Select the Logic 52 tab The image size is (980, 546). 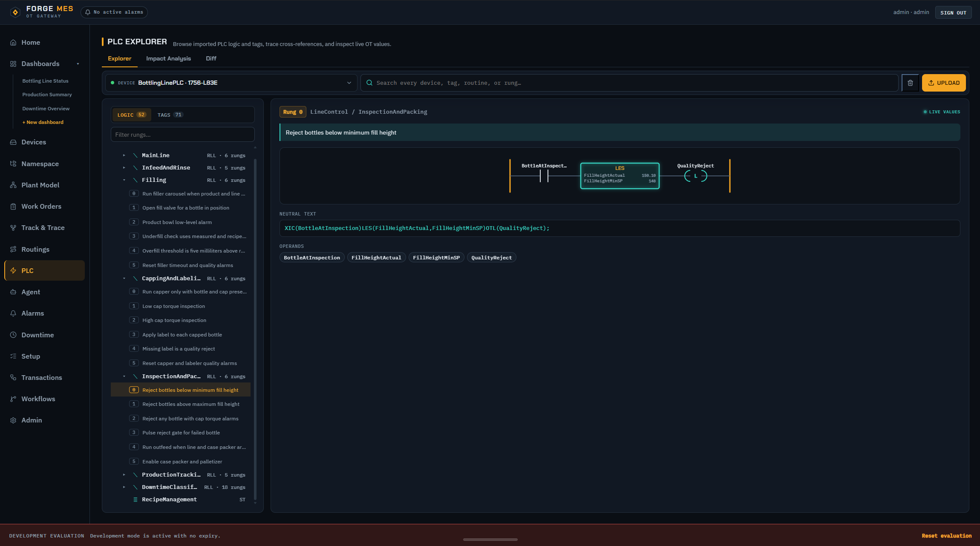pyautogui.click(x=132, y=115)
